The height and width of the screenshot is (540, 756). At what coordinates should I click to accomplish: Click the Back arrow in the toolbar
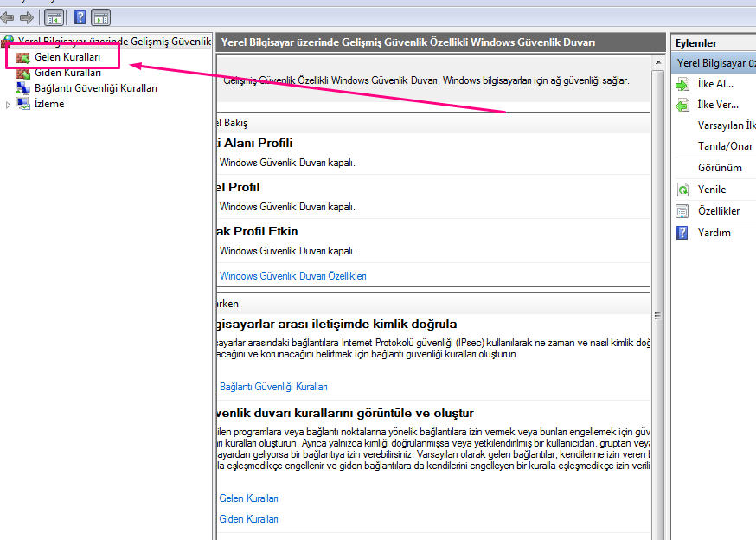(x=7, y=18)
